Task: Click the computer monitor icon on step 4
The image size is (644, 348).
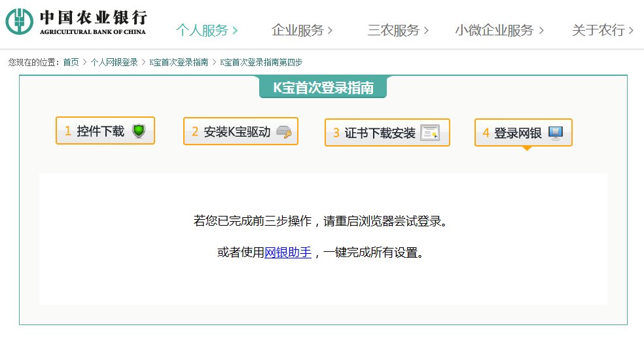Action: click(x=556, y=133)
